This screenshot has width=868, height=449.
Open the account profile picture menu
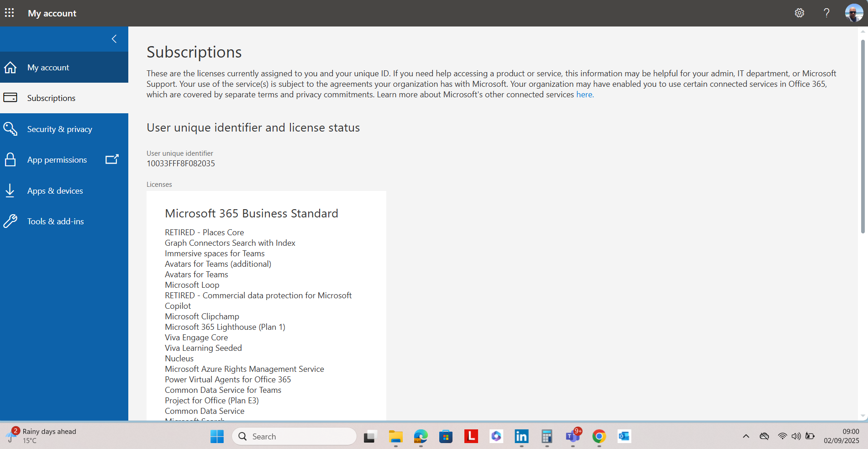[x=854, y=13]
